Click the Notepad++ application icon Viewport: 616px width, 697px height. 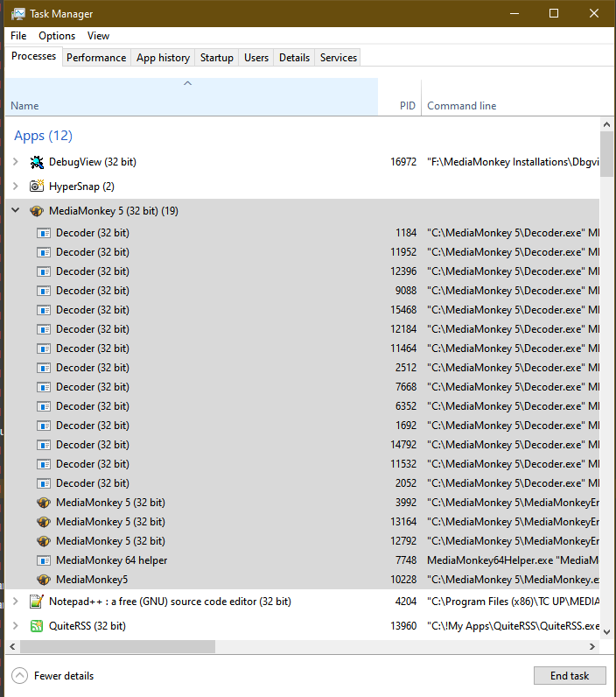point(37,602)
